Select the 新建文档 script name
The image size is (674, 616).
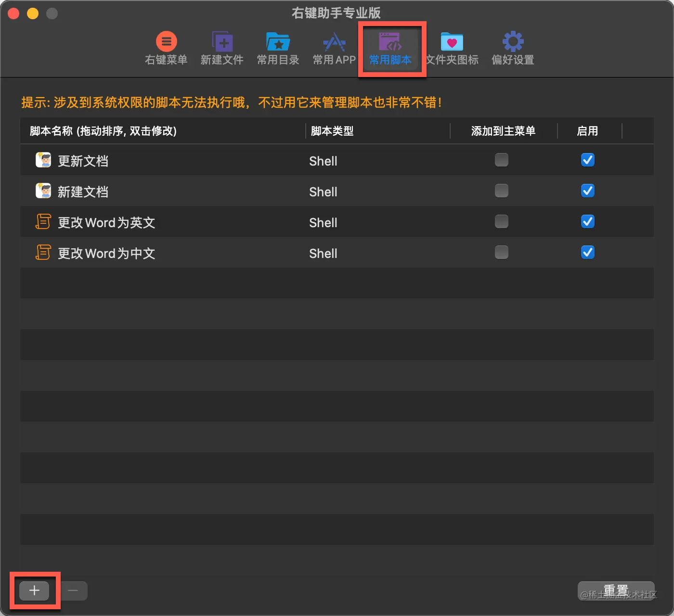tap(83, 192)
